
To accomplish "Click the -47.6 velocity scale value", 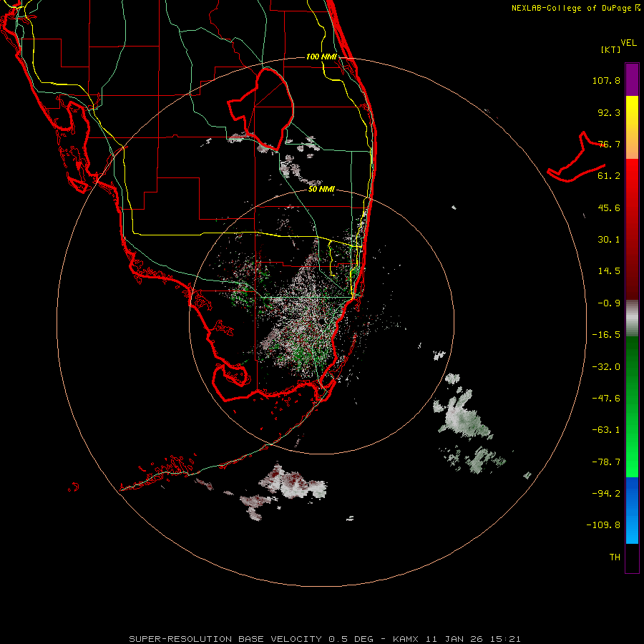I will [x=606, y=399].
